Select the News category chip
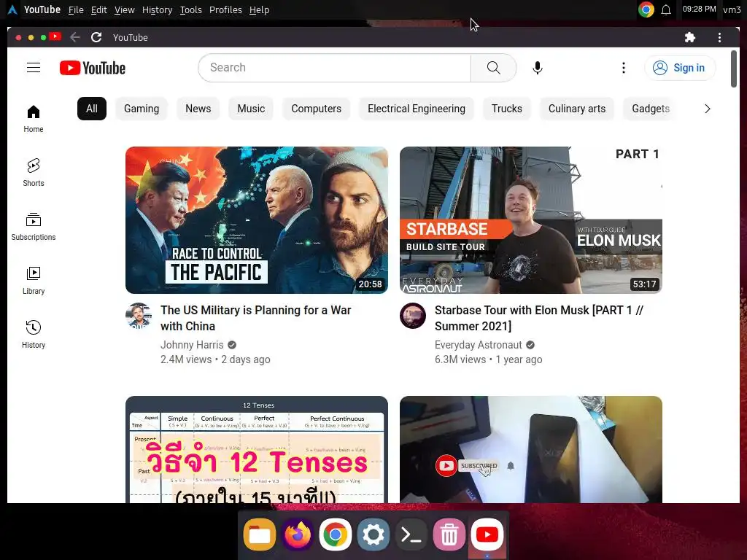747x560 pixels. pyautogui.click(x=198, y=109)
